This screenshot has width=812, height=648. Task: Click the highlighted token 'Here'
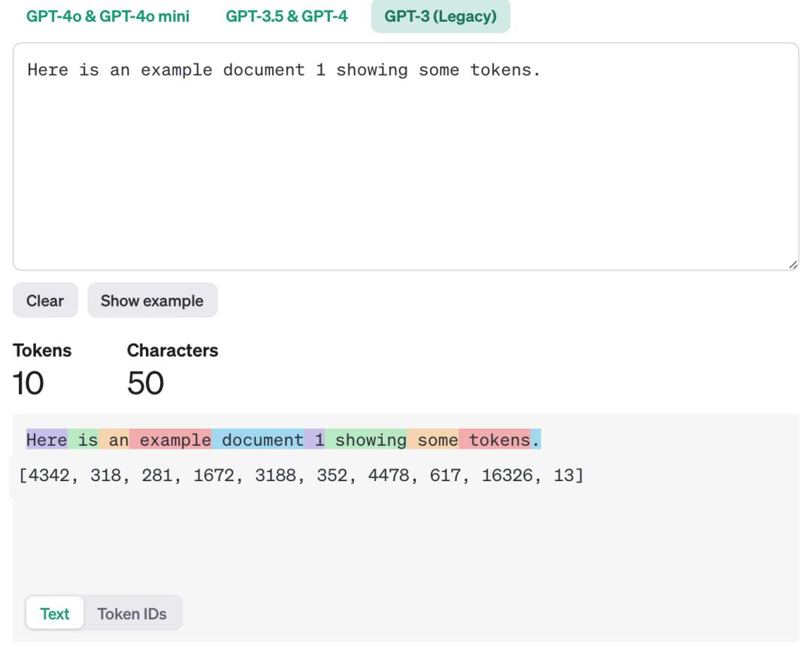pos(46,439)
